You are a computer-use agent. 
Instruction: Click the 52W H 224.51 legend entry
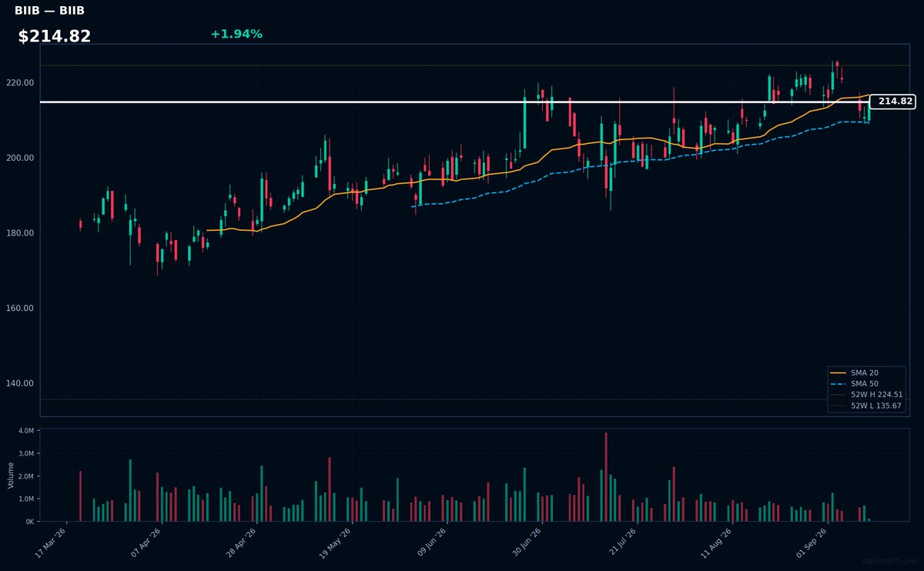(867, 394)
